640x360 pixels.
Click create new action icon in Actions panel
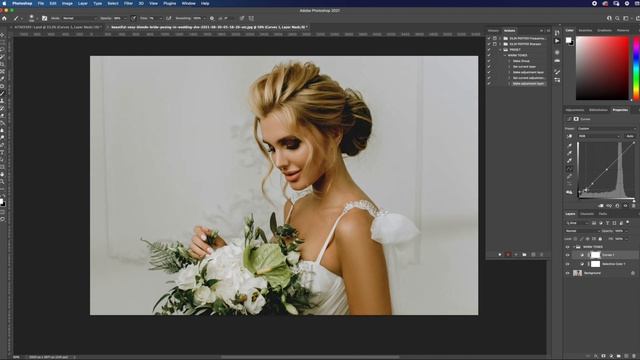coord(533,255)
